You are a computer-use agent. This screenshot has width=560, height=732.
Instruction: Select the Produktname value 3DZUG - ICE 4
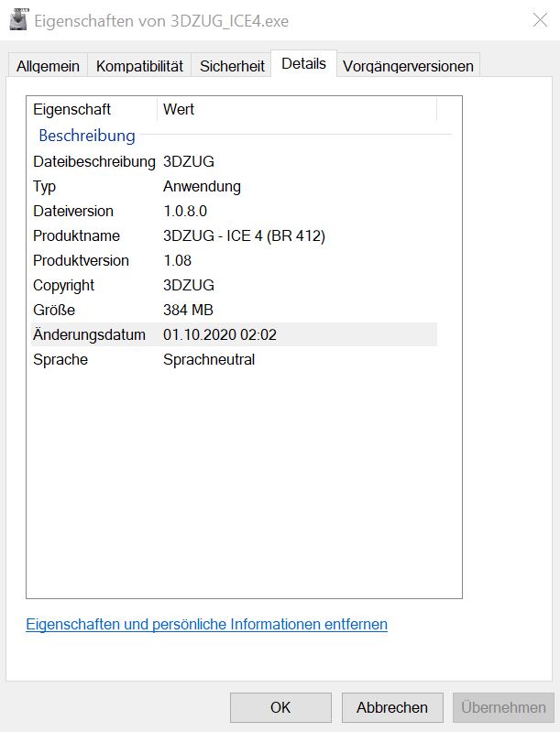coord(244,235)
